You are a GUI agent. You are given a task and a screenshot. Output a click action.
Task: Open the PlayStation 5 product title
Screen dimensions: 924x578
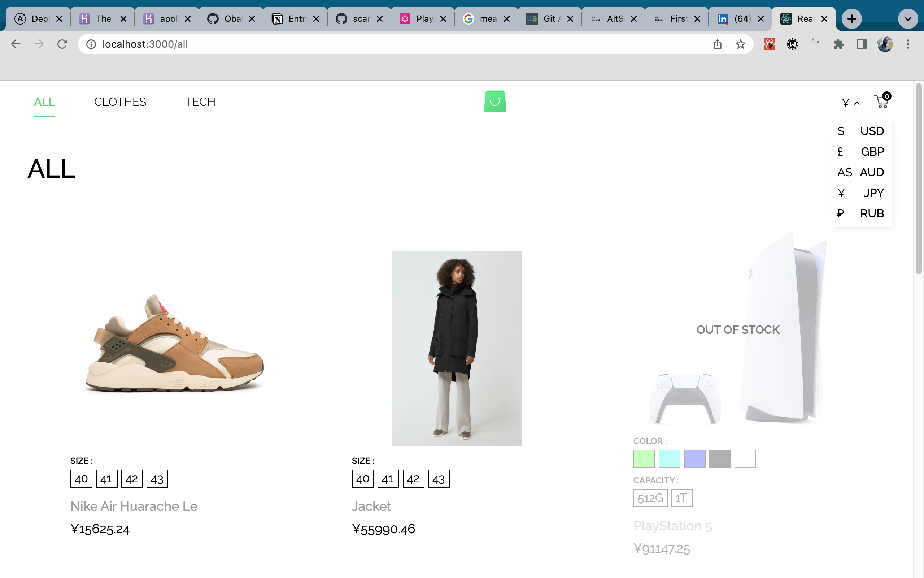coord(672,526)
